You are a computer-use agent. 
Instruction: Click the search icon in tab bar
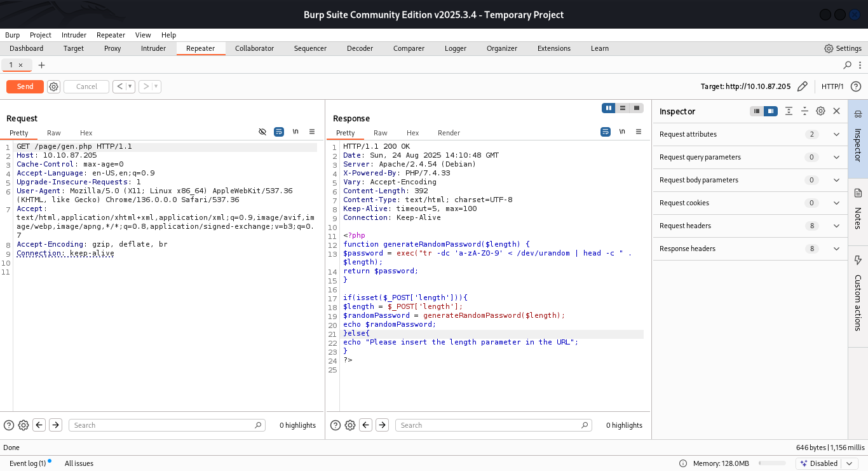coord(847,65)
